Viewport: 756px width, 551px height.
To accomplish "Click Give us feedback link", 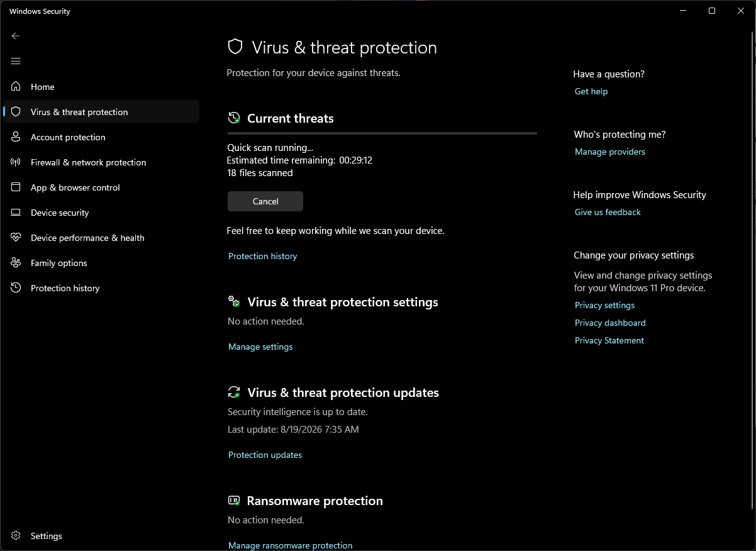I will [x=608, y=212].
